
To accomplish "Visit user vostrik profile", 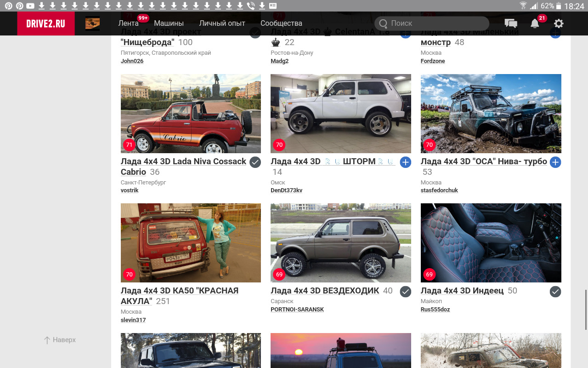I will pyautogui.click(x=130, y=190).
